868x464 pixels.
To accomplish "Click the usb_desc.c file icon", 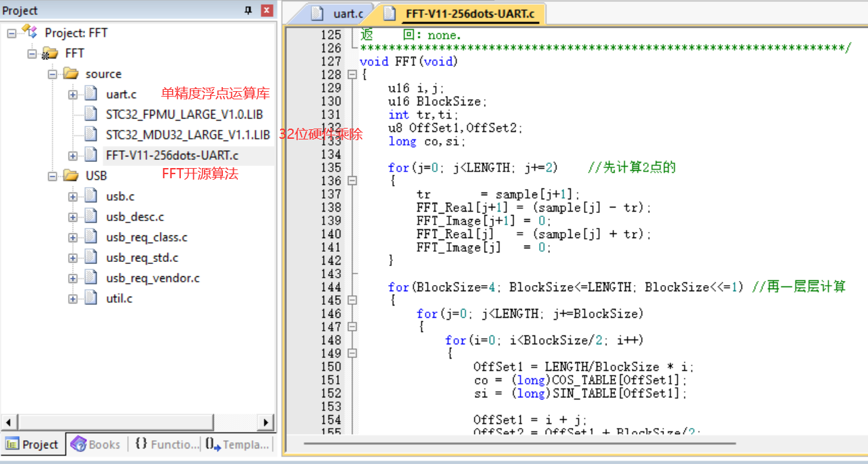I will [91, 216].
